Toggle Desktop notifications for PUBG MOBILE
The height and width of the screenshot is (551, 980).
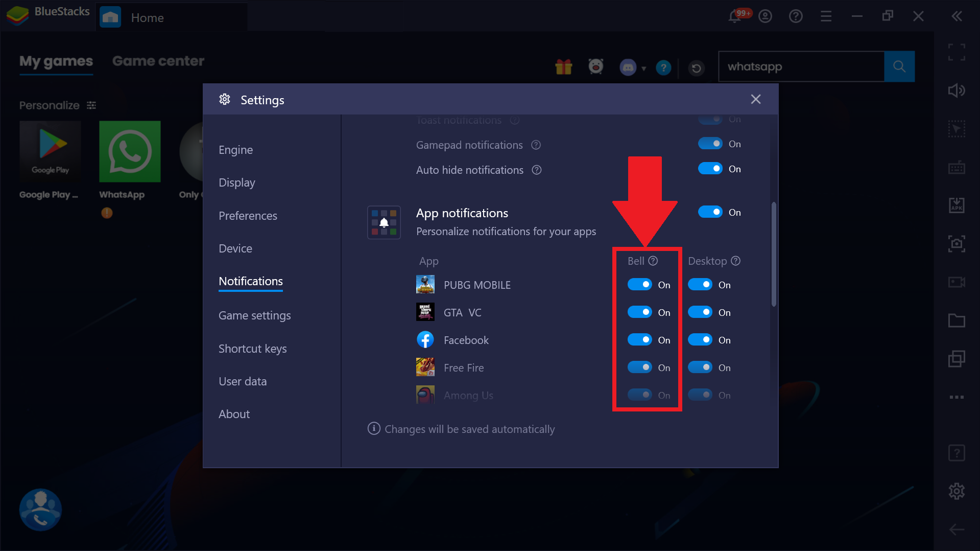pyautogui.click(x=700, y=285)
